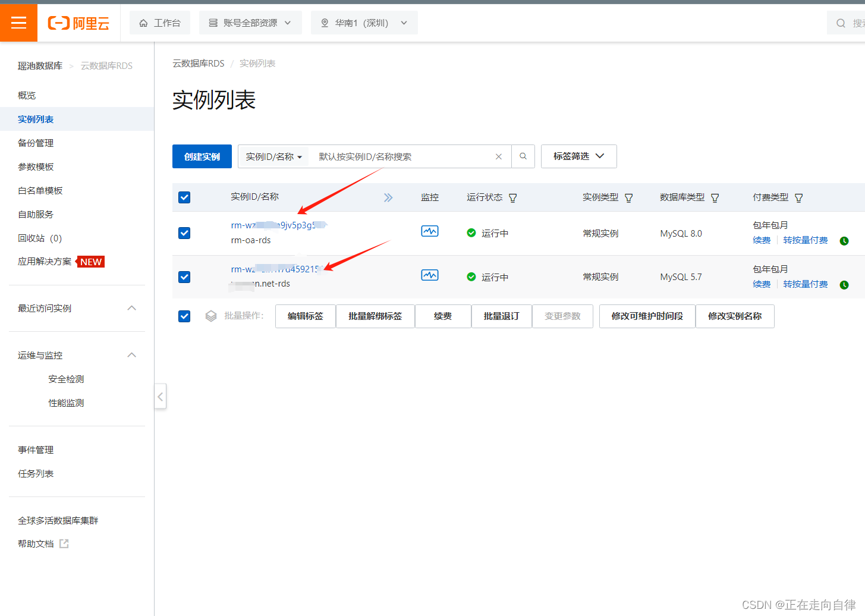This screenshot has height=616, width=865.
Task: Open the 实例ID/名称 search type dropdown
Action: coord(274,156)
